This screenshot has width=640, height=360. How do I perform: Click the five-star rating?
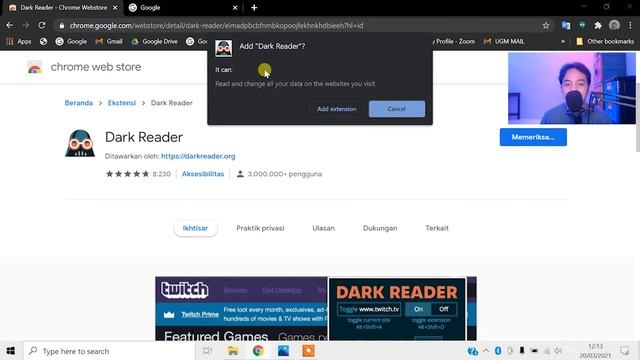pos(127,174)
